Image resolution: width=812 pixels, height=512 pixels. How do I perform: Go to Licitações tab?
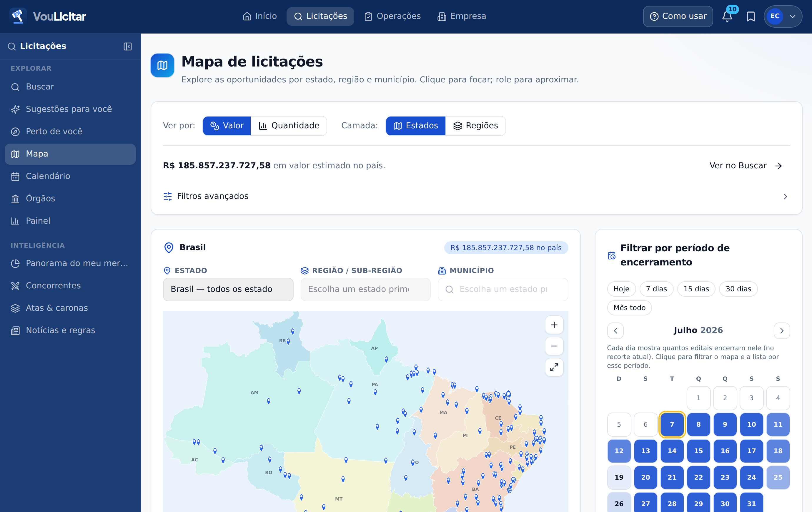(320, 16)
